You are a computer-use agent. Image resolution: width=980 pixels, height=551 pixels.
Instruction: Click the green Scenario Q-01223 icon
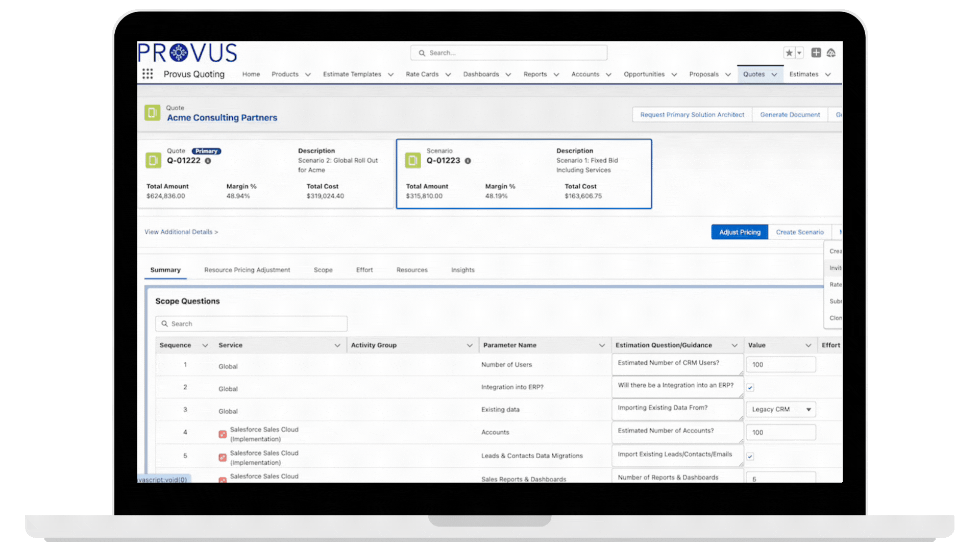(412, 160)
